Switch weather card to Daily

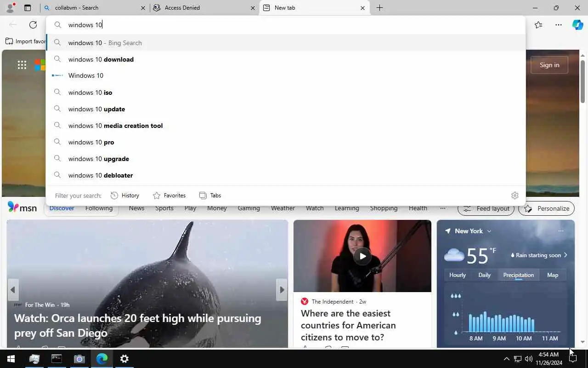point(485,275)
